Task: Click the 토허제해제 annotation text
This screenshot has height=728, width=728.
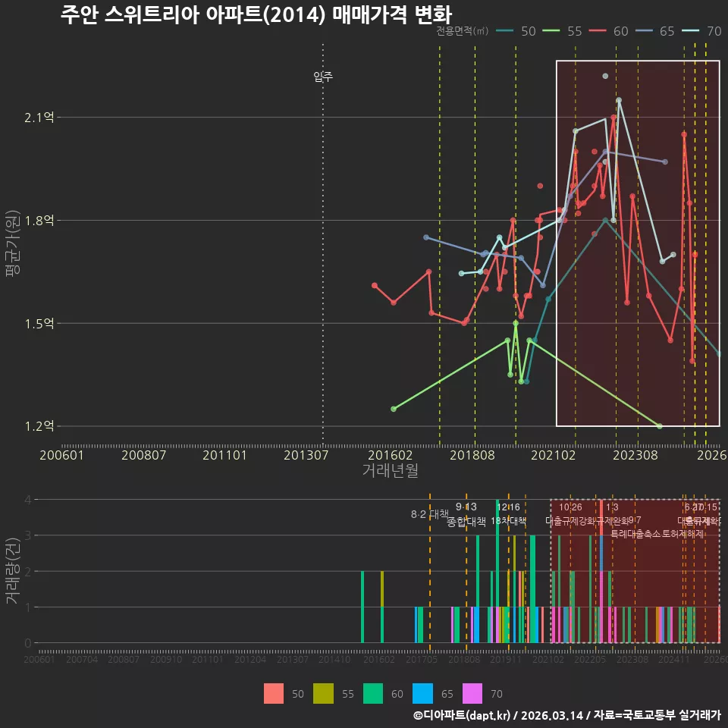Action: [x=683, y=534]
